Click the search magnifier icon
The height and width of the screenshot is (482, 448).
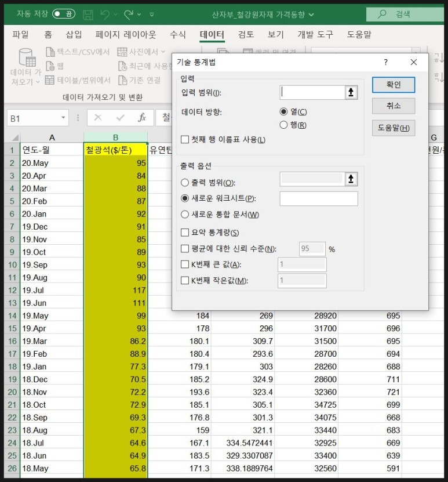click(382, 14)
